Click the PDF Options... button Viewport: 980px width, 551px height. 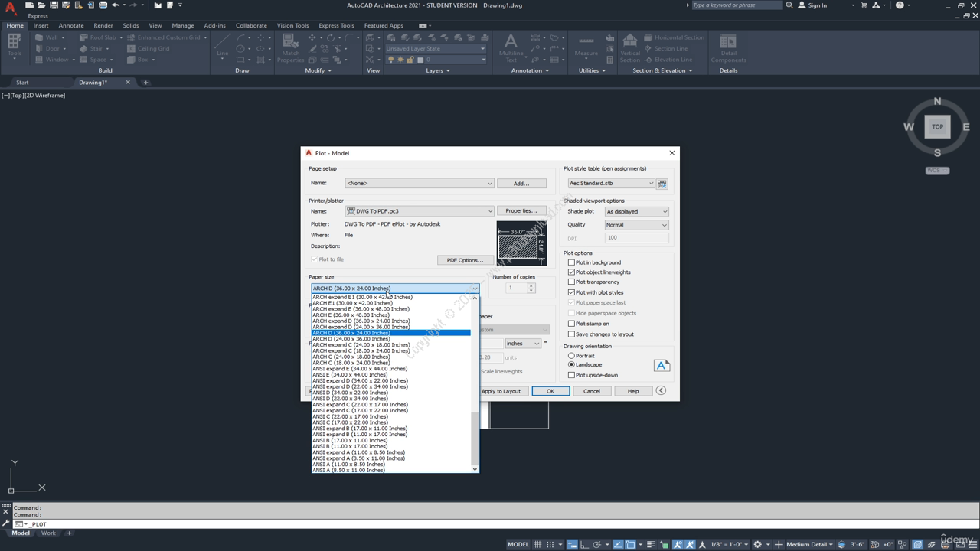coord(465,260)
